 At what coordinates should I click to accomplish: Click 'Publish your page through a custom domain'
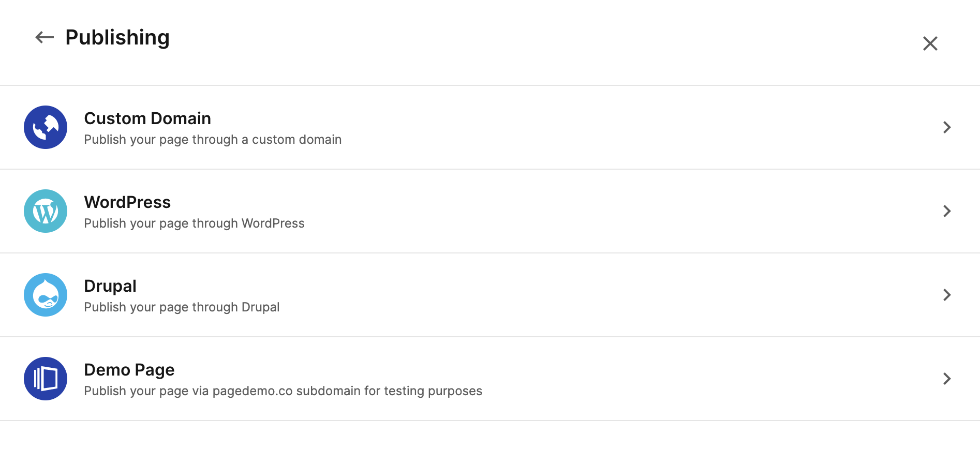213,140
